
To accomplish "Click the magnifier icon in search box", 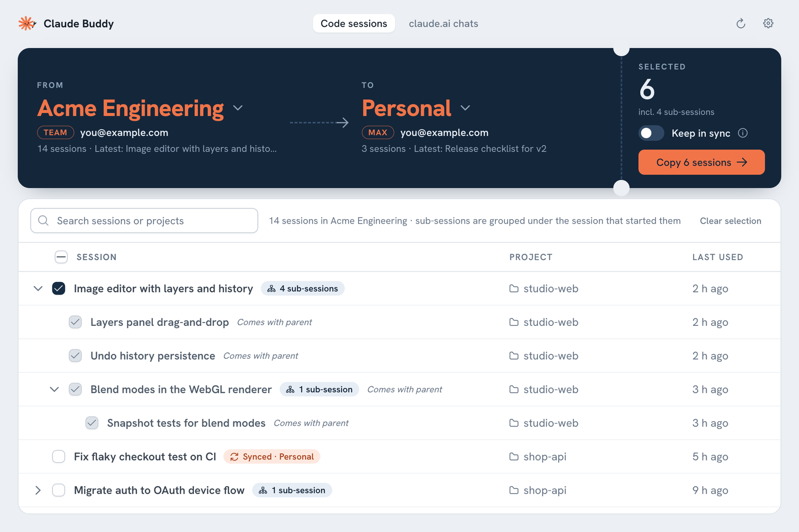I will tap(43, 221).
